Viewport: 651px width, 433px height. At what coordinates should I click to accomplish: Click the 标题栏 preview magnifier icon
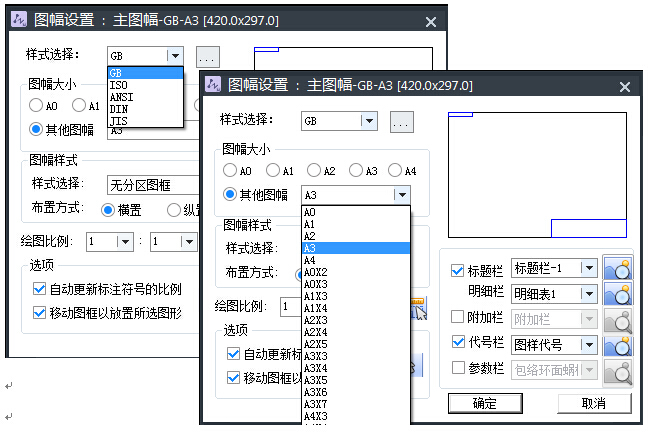pos(618,268)
